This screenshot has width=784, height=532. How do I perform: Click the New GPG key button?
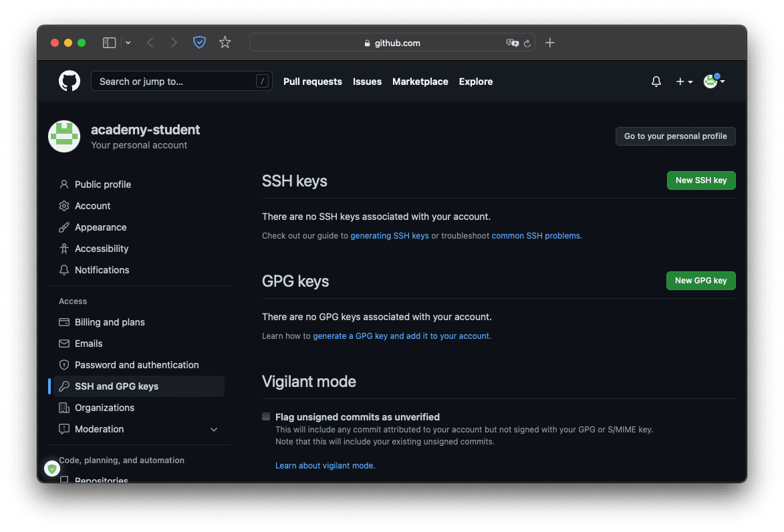700,281
